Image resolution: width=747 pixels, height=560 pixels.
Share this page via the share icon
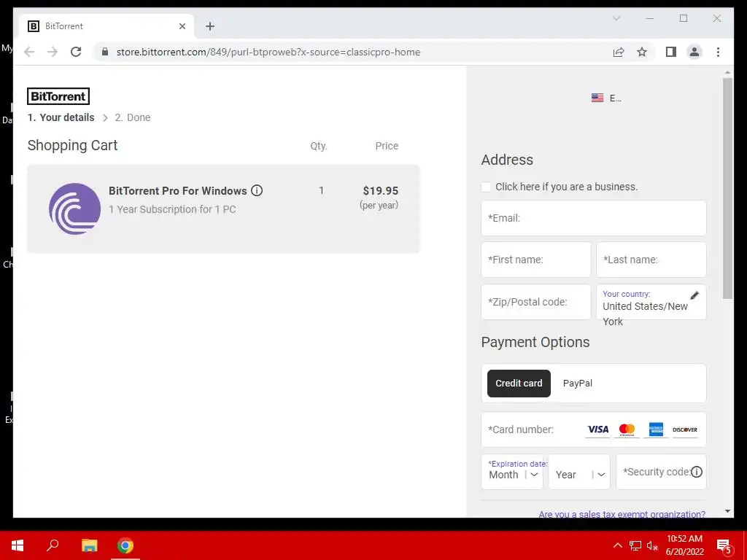619,52
